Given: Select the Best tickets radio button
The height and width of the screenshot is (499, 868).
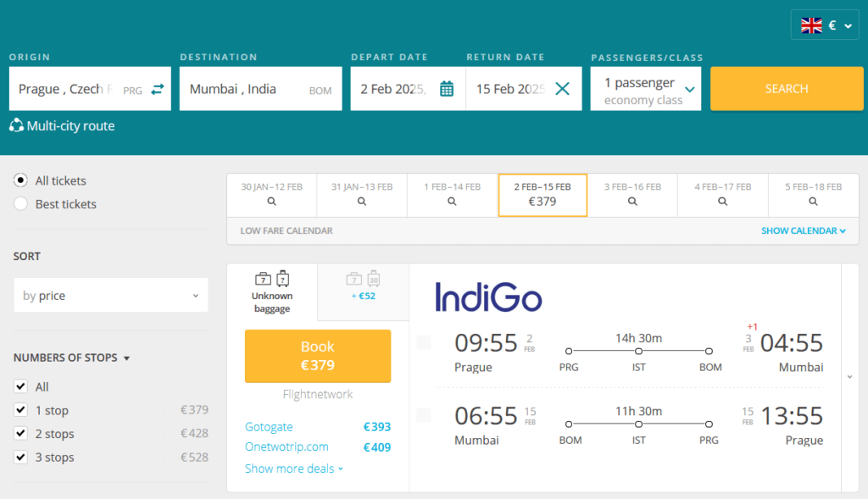Looking at the screenshot, I should (19, 203).
